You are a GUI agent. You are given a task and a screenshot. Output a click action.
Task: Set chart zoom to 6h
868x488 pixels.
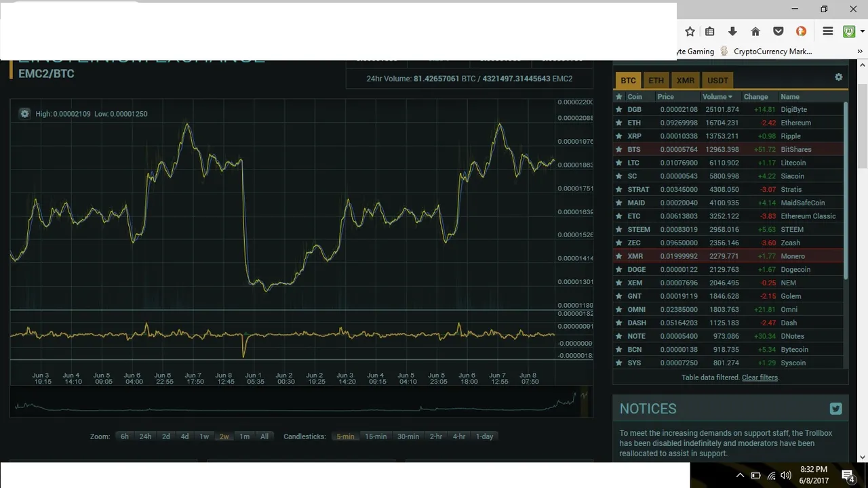click(125, 436)
